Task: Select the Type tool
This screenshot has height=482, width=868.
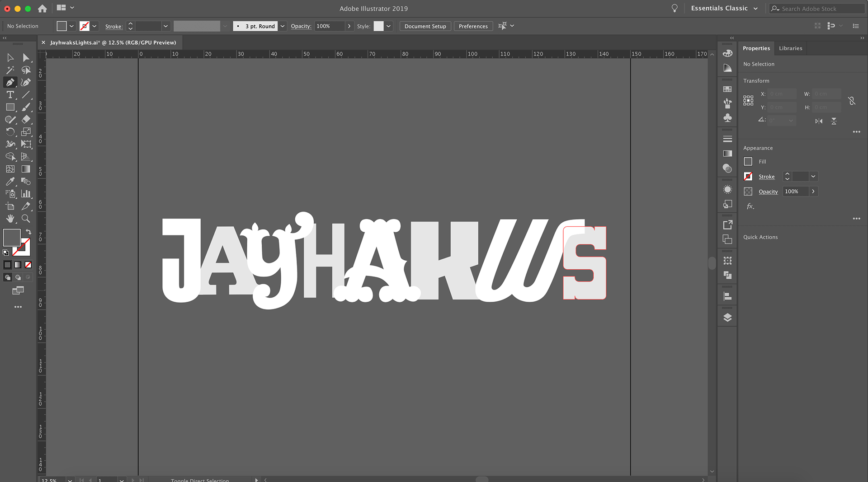Action: 10,95
